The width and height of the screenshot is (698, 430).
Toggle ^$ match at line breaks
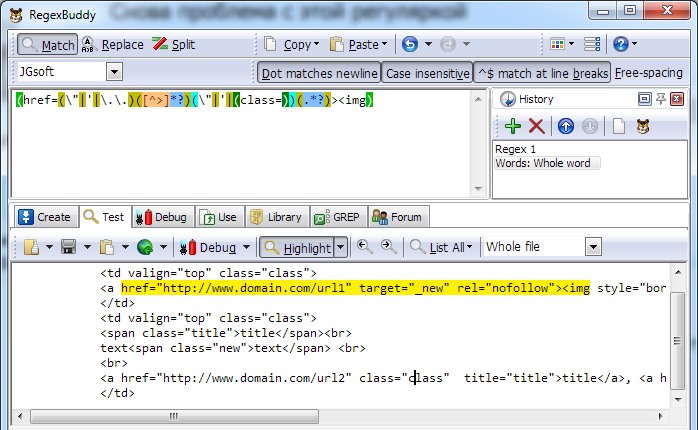(x=543, y=73)
